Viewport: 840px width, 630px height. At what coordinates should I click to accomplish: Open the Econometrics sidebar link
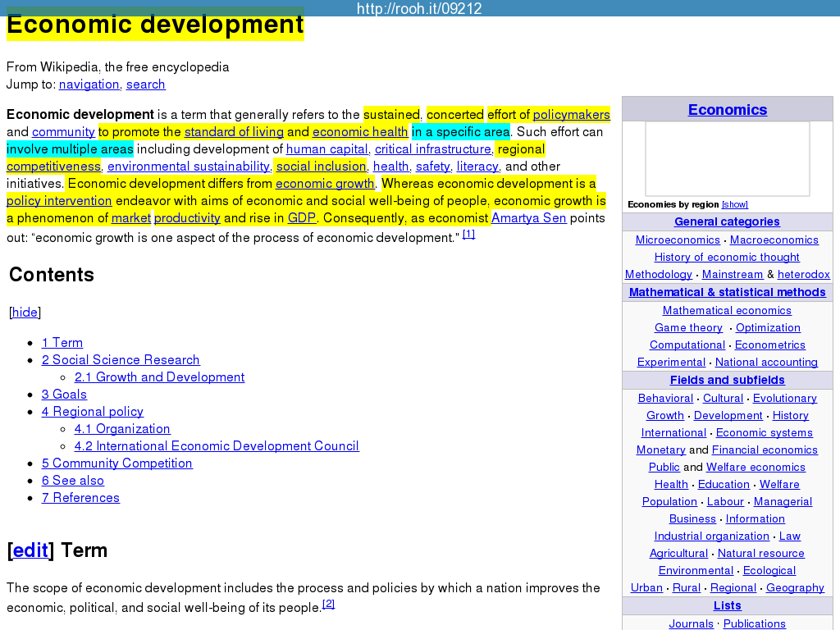(769, 345)
